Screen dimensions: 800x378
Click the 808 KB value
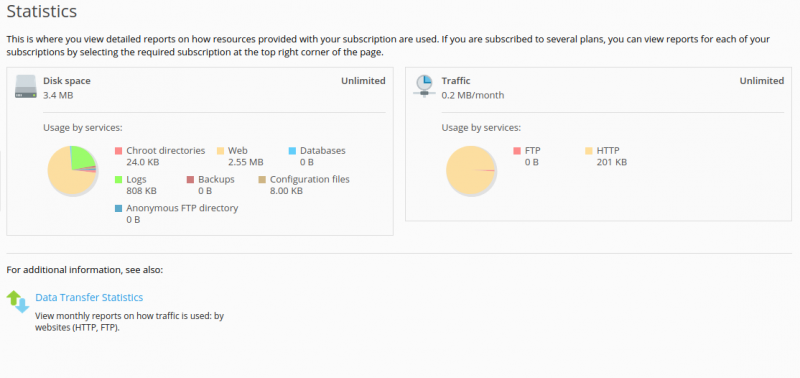tap(141, 191)
